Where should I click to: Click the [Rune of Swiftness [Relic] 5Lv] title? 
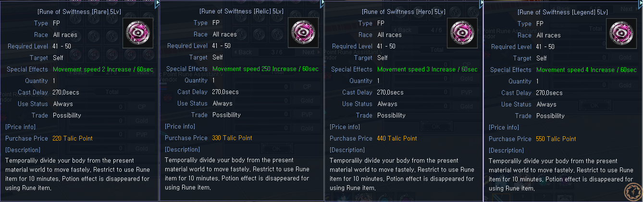(x=241, y=11)
